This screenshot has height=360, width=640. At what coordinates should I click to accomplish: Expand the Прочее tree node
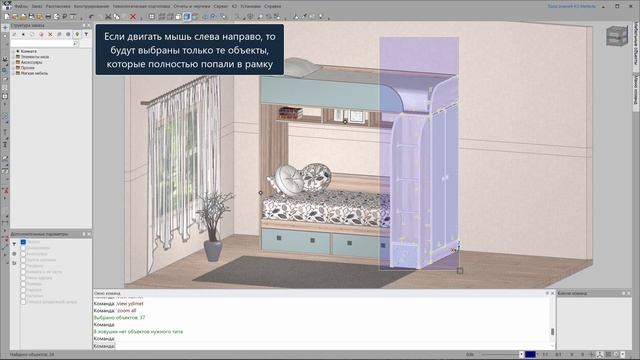13,68
